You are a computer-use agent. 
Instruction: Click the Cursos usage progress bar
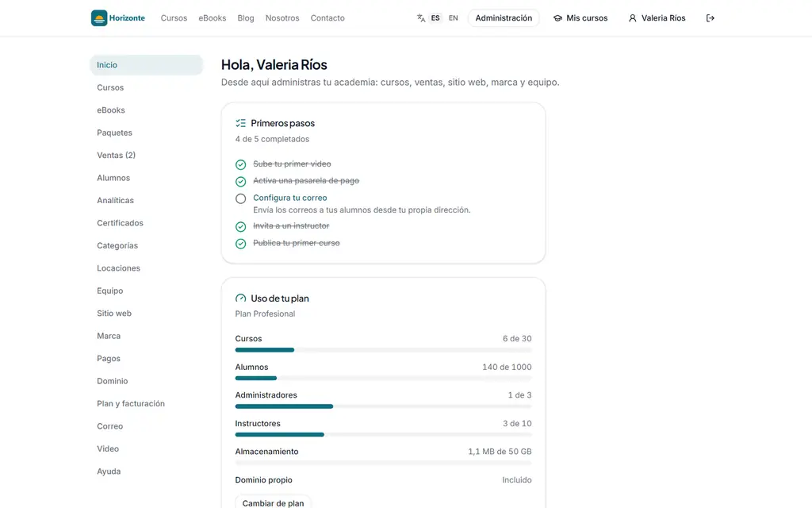[383, 350]
